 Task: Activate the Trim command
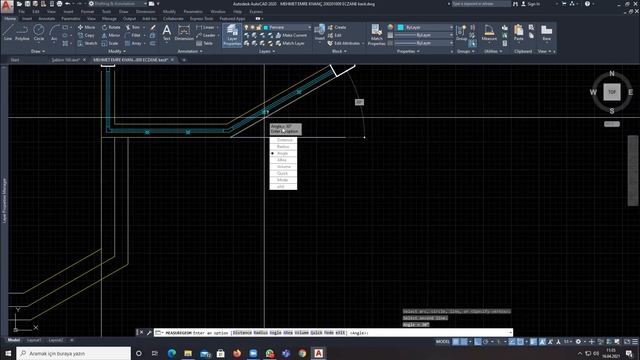pyautogui.click(x=133, y=27)
